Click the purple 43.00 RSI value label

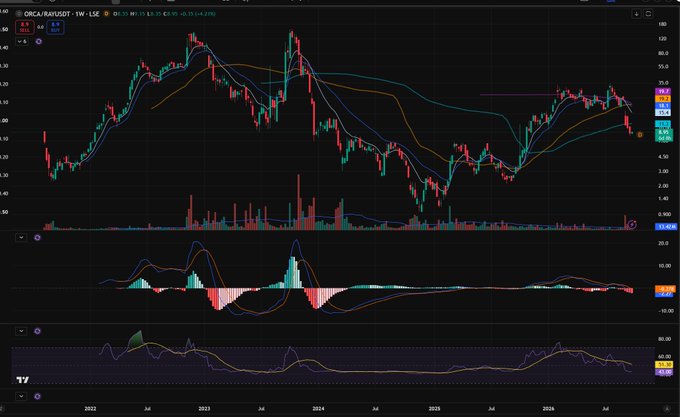point(665,372)
